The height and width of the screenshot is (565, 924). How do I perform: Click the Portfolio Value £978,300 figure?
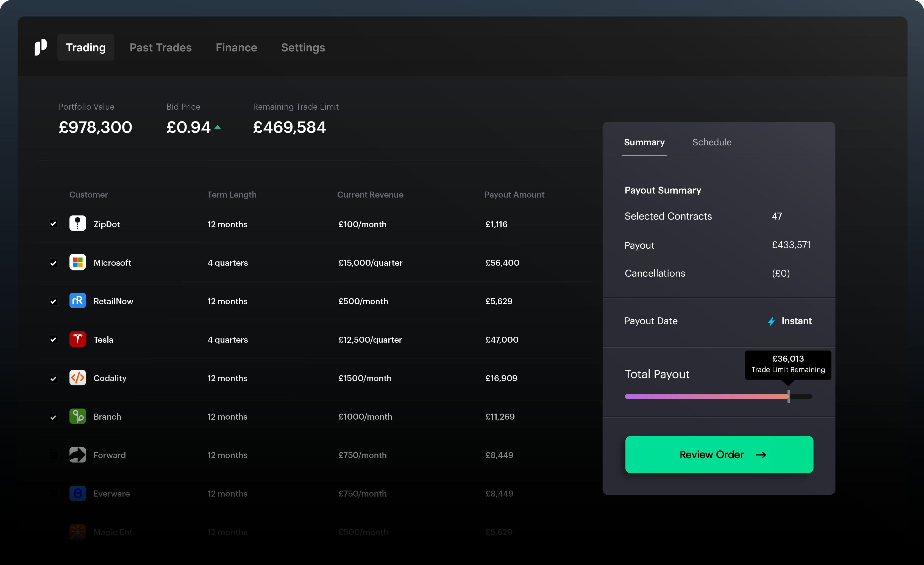click(95, 127)
